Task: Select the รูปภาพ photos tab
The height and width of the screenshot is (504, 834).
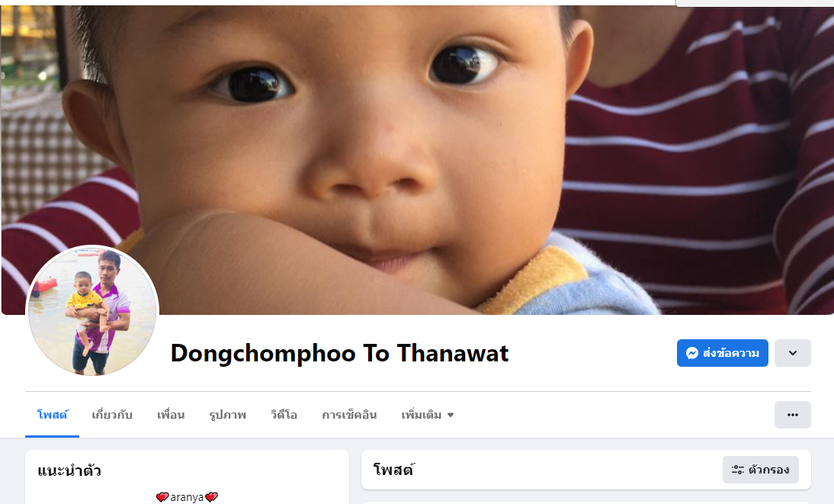Action: [228, 415]
